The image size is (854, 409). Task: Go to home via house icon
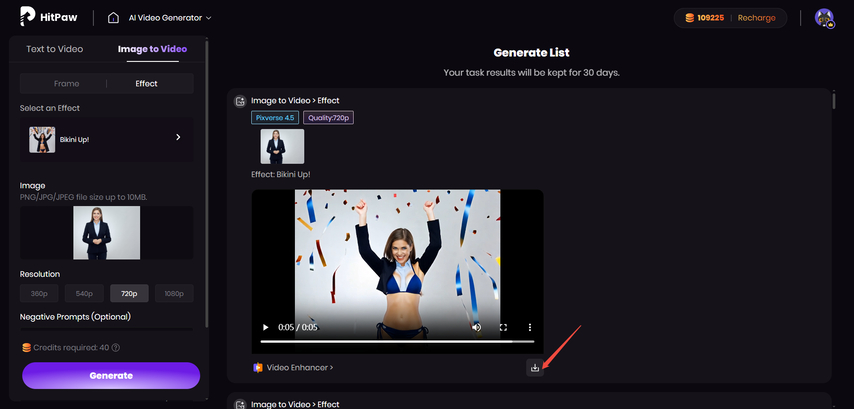(x=113, y=17)
